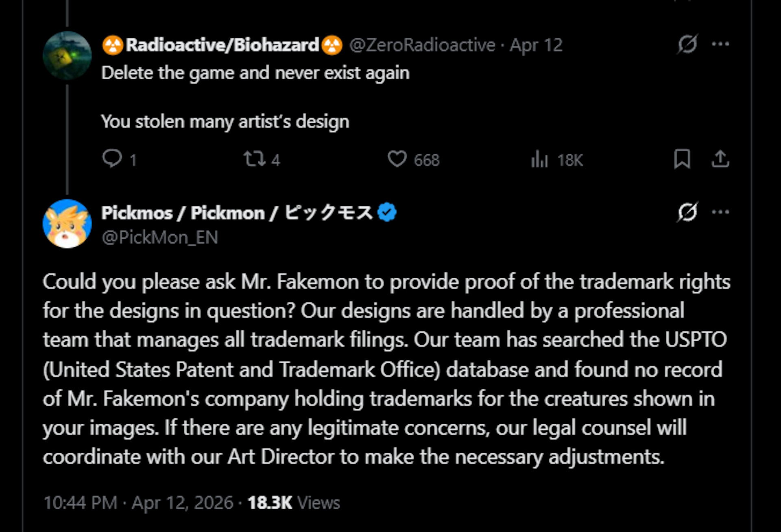781x532 pixels.
Task: Bookmark the ZeroRadioactive tweet
Action: [682, 159]
